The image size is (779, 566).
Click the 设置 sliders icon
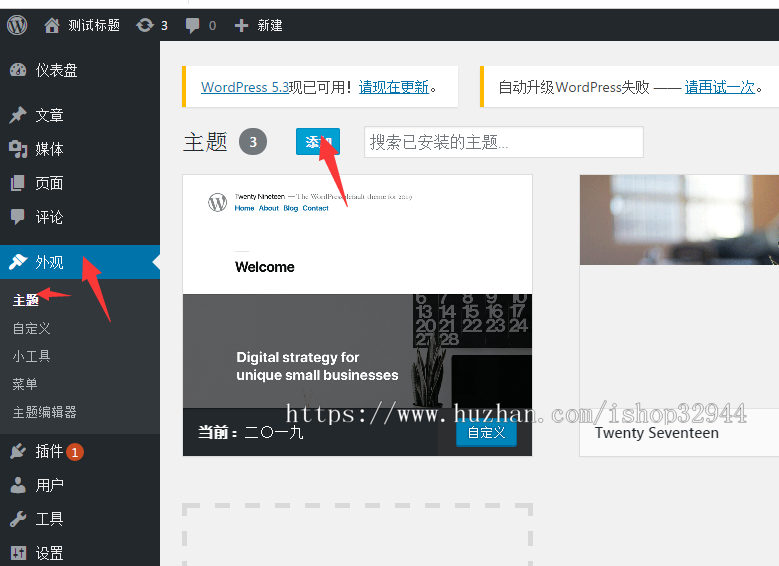(18, 553)
